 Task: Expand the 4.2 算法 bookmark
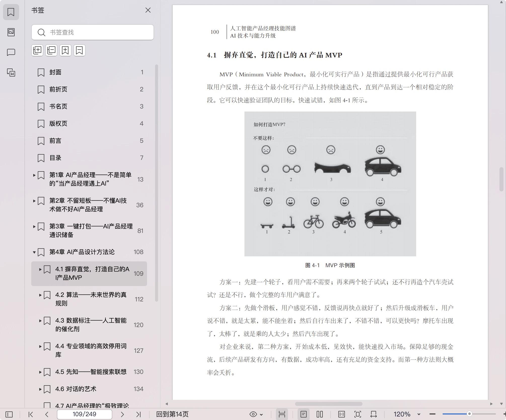click(40, 295)
